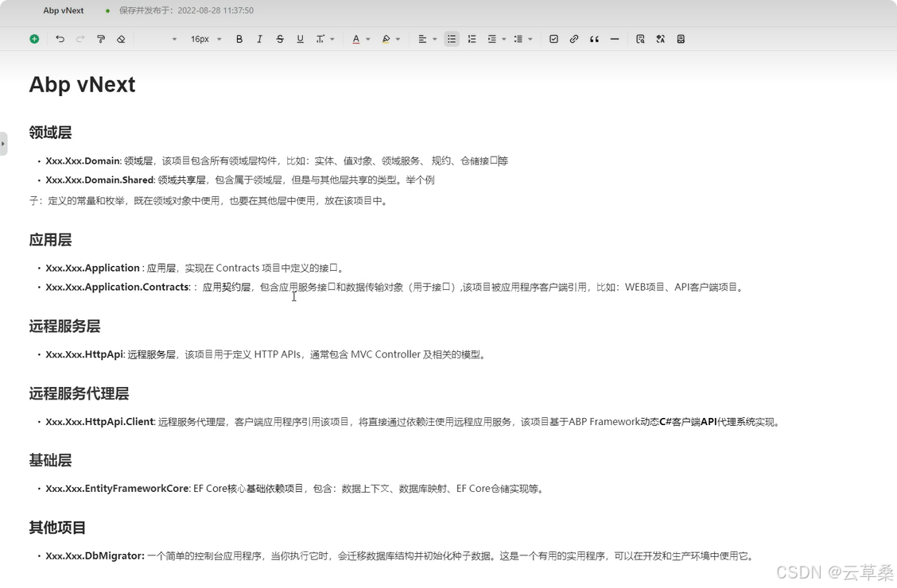Click the 基础层 heading
Image resolution: width=897 pixels, height=588 pixels.
(x=50, y=461)
